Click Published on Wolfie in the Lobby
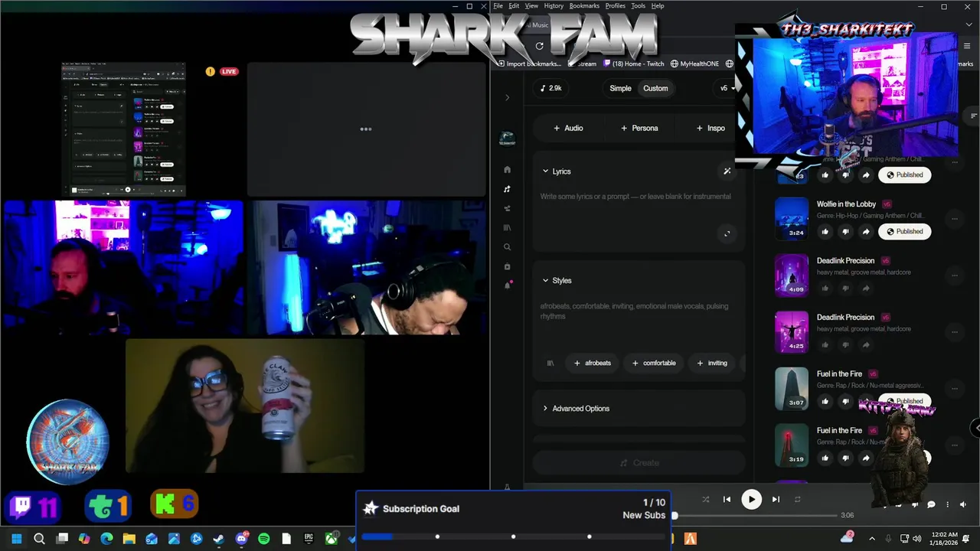980x551 pixels. (904, 232)
